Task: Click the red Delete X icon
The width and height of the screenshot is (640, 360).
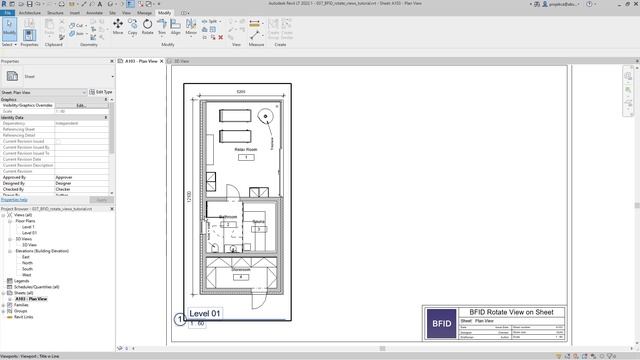Action: click(x=220, y=37)
